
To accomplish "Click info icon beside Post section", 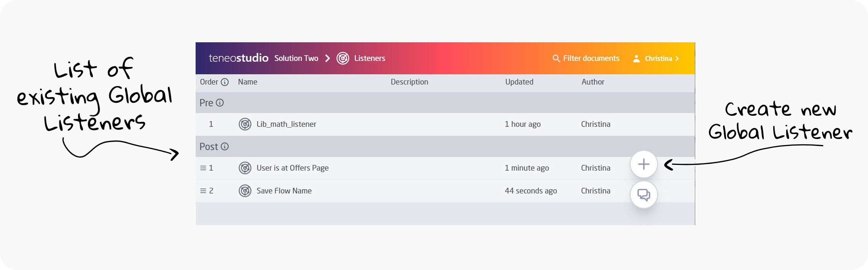I will 225,147.
